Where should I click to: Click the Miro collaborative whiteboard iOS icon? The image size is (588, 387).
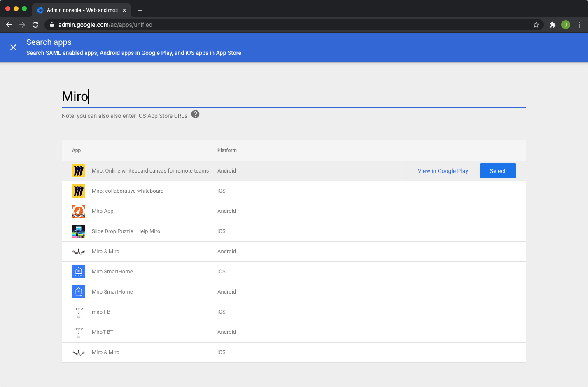tap(79, 191)
